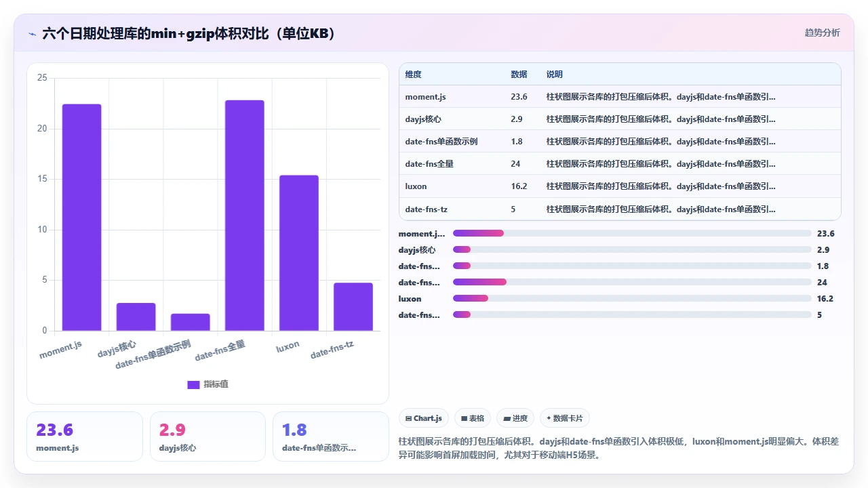868x488 pixels.
Task: Click the moment.js bar in the chart
Action: coord(81,218)
